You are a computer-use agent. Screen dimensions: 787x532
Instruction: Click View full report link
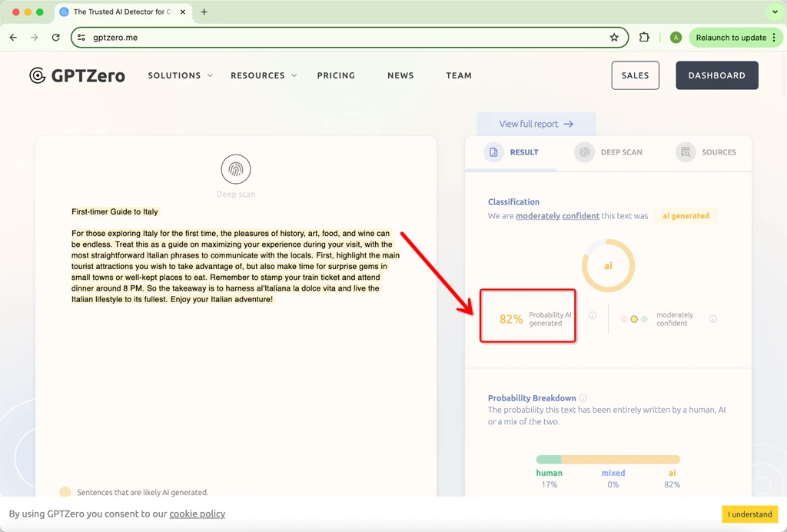click(536, 124)
